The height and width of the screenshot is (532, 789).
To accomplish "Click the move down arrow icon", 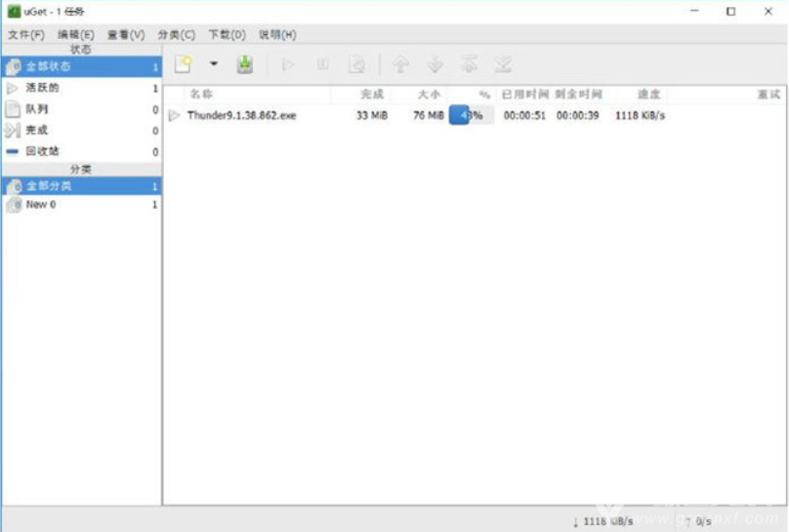I will pyautogui.click(x=435, y=64).
